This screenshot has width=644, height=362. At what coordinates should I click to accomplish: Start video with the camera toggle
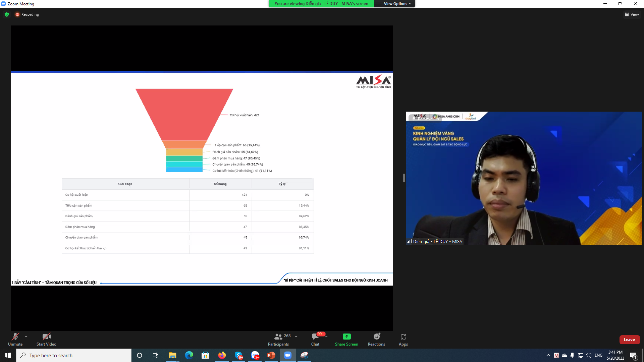click(46, 337)
